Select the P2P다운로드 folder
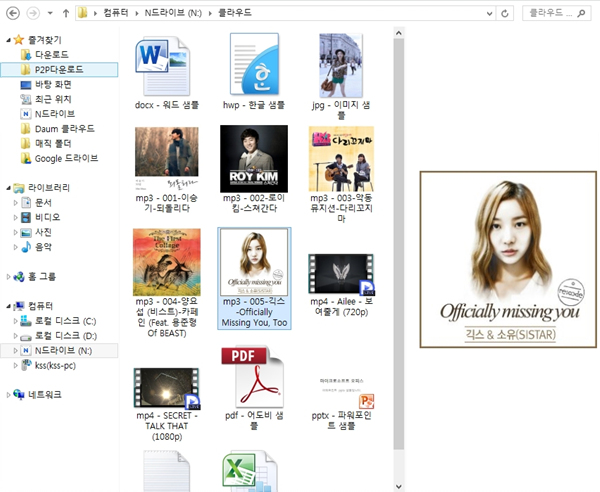Viewport: 600px width, 492px height. coord(59,69)
